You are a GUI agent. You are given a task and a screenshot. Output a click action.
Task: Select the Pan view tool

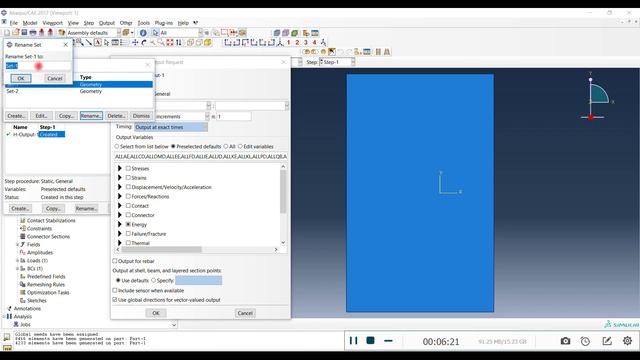pos(135,42)
